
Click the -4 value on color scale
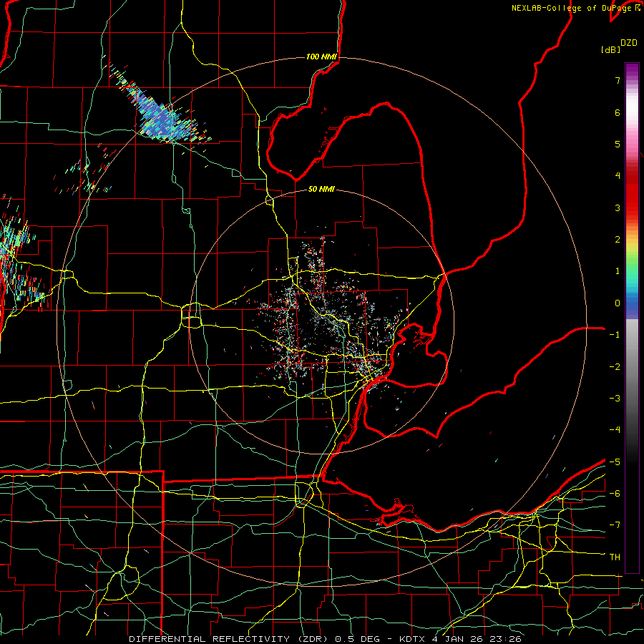tap(615, 430)
